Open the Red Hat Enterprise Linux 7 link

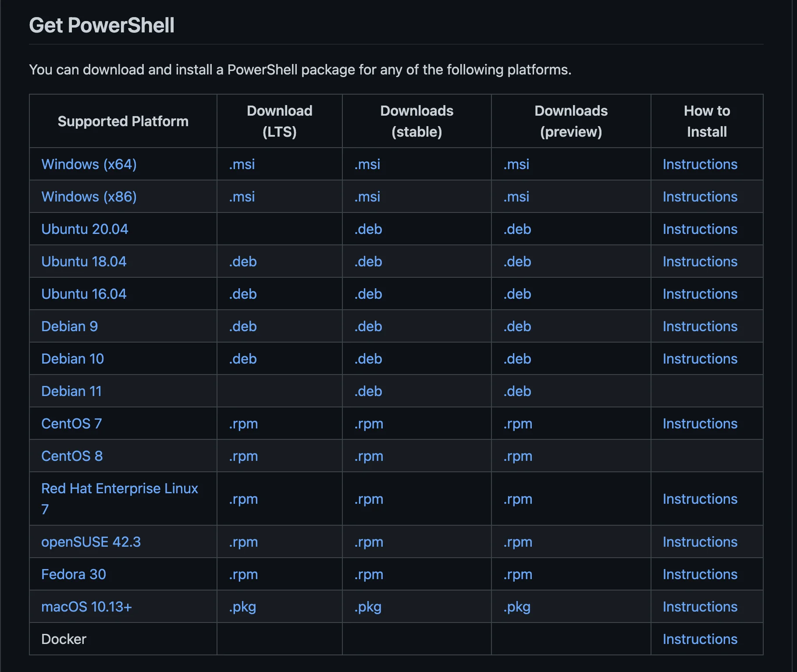pyautogui.click(x=120, y=499)
